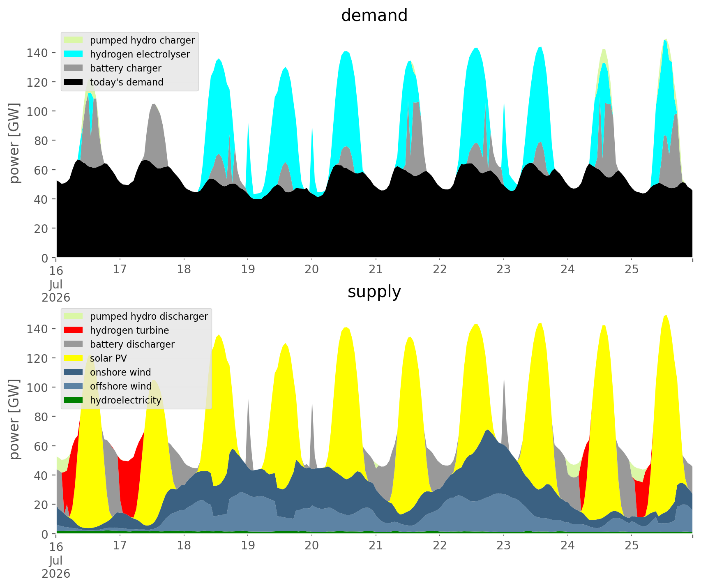
Task: Click the pumped hydro discharger legend swatch
Action: tap(74, 316)
